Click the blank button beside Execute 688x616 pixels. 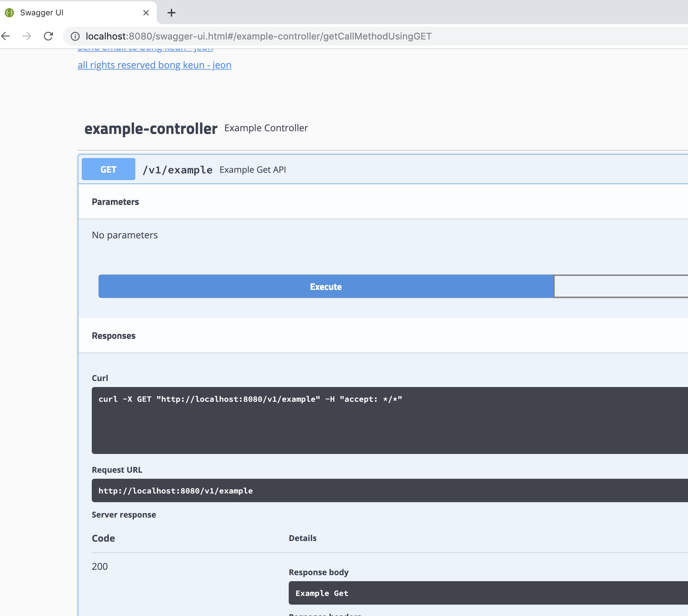pos(621,286)
